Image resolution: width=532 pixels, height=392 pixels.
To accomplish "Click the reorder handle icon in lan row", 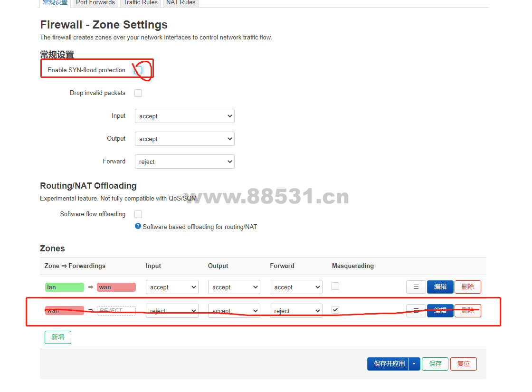I will 416,287.
